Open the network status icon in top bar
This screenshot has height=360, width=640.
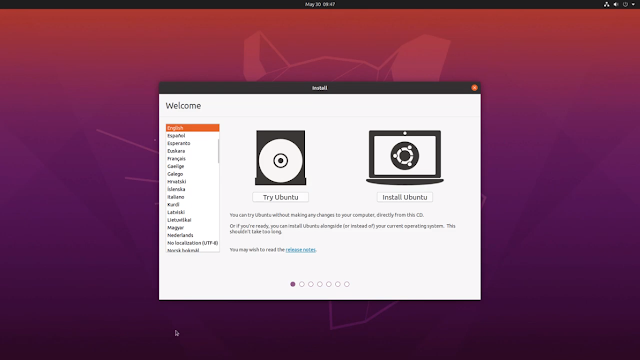[x=607, y=4]
